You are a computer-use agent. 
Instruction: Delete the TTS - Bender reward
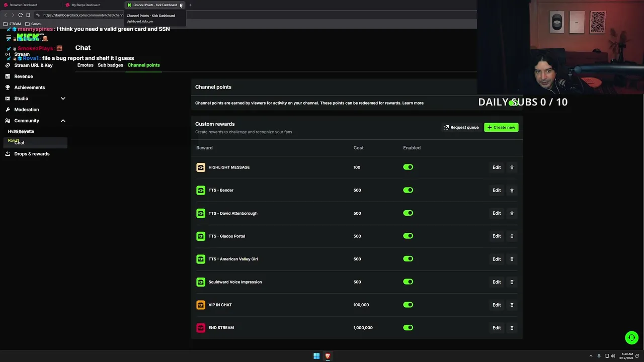pyautogui.click(x=512, y=190)
